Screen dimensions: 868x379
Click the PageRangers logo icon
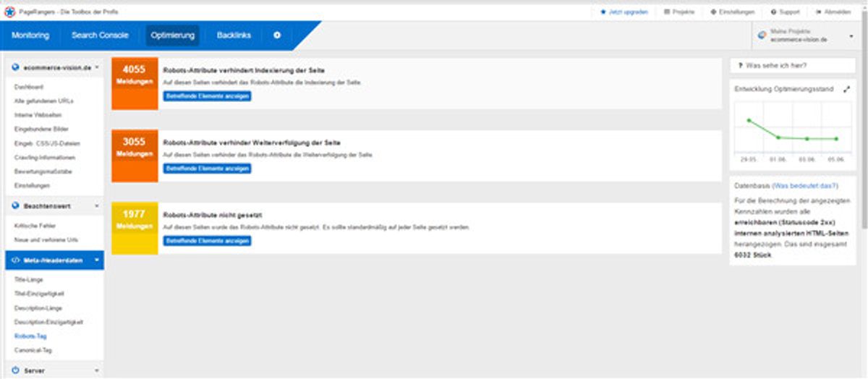click(x=9, y=12)
